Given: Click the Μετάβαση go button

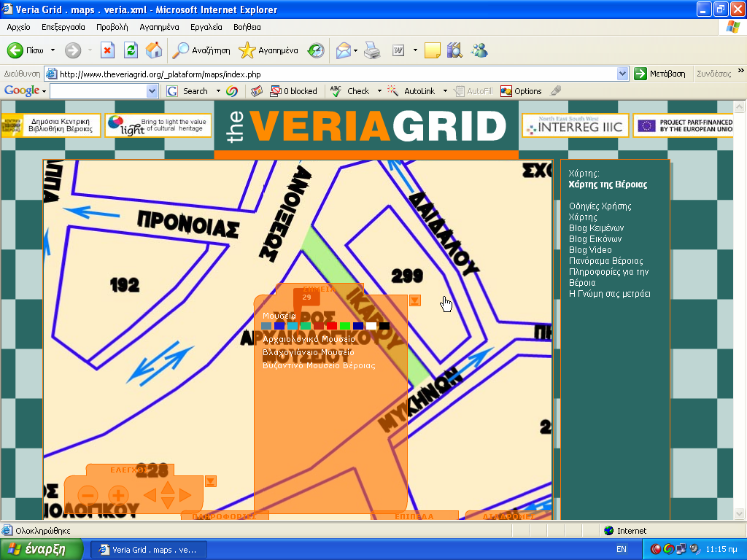Looking at the screenshot, I should tap(660, 74).
